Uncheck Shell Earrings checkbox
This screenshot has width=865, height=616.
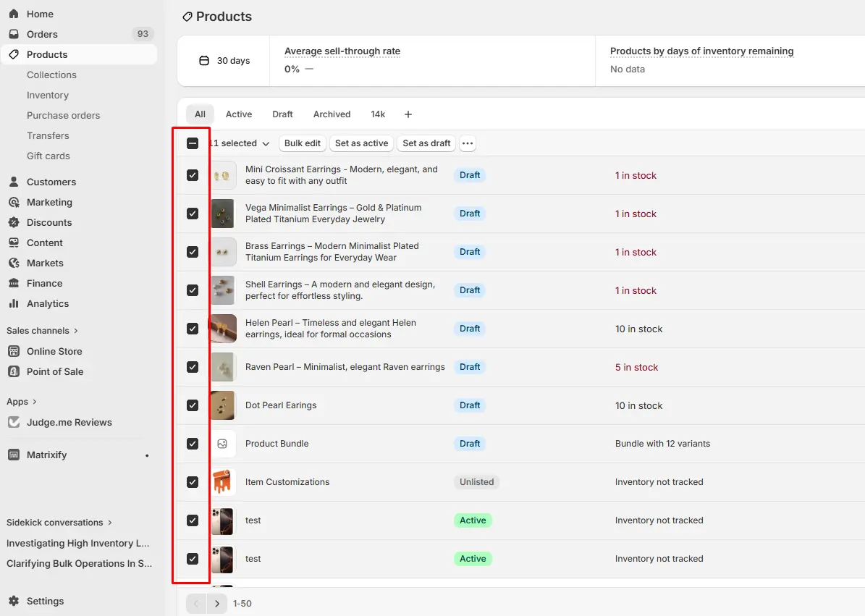tap(193, 290)
